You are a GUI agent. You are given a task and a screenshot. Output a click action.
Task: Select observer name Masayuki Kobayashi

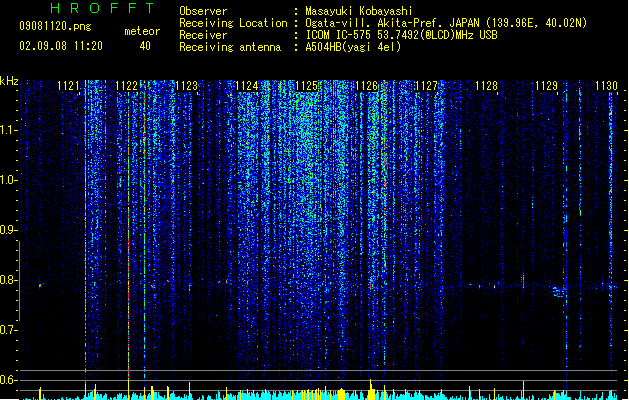(359, 11)
